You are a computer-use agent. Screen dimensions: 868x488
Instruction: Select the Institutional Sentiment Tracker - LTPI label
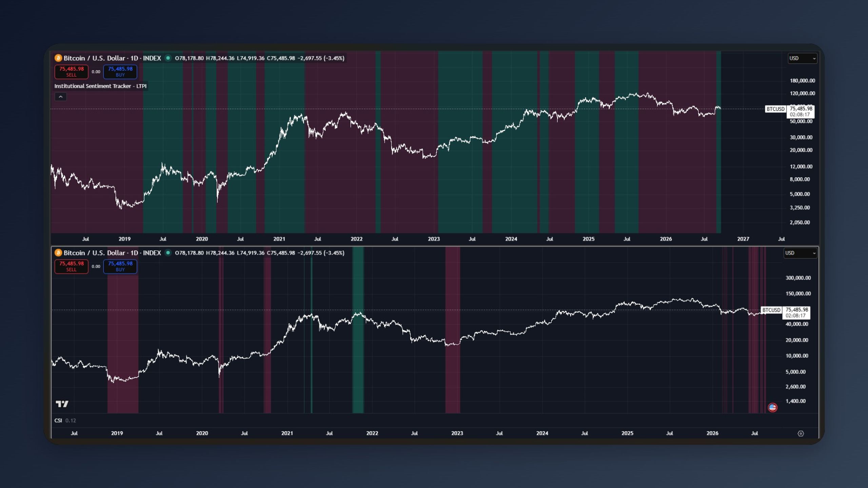pyautogui.click(x=100, y=86)
